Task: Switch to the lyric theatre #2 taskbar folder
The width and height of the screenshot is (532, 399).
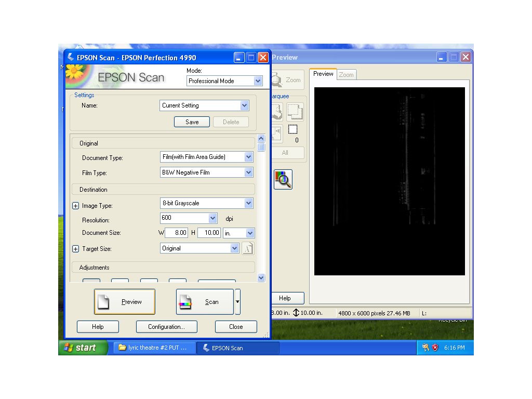Action: pos(154,348)
